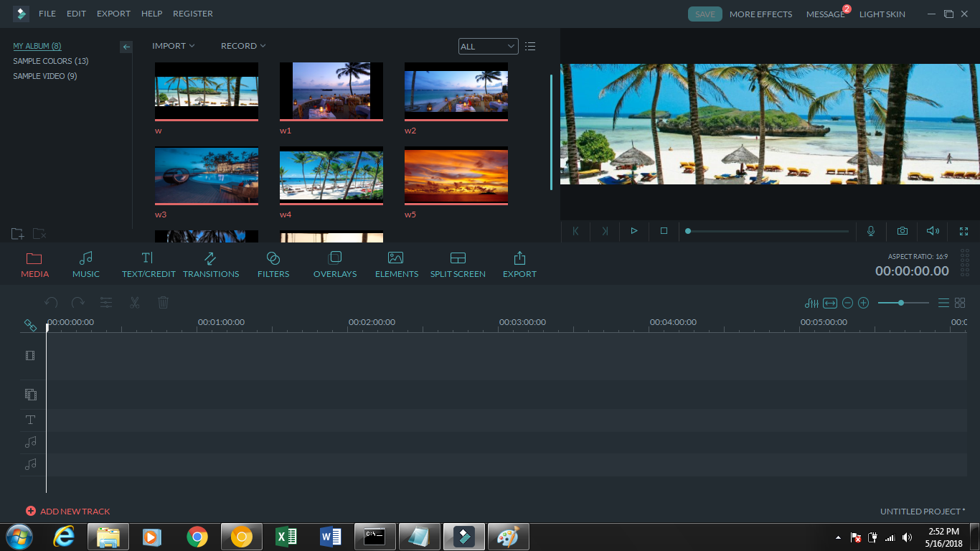This screenshot has height=551, width=980.
Task: Open the Overlays tab
Action: pyautogui.click(x=335, y=265)
